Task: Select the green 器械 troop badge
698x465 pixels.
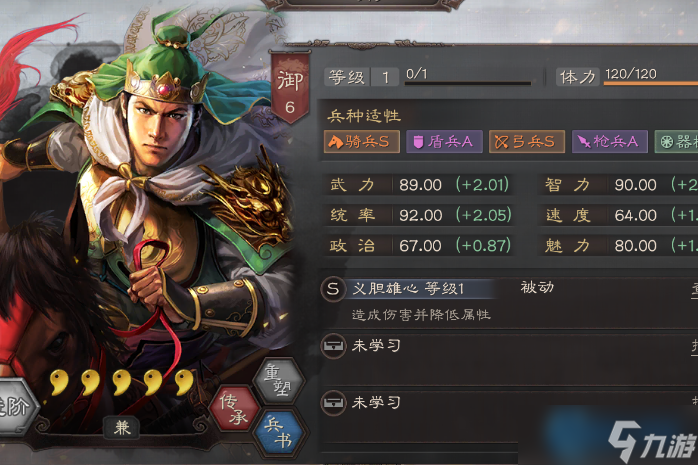Action: pyautogui.click(x=676, y=142)
